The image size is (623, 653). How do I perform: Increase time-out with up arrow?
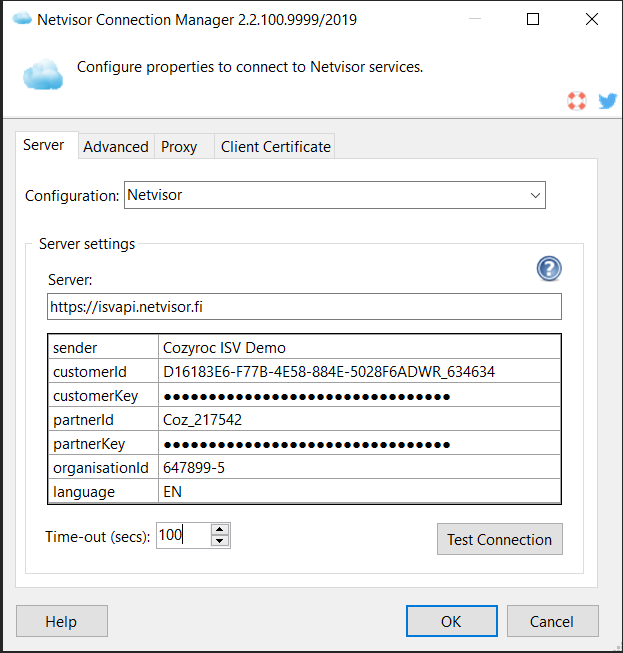pyautogui.click(x=220, y=530)
